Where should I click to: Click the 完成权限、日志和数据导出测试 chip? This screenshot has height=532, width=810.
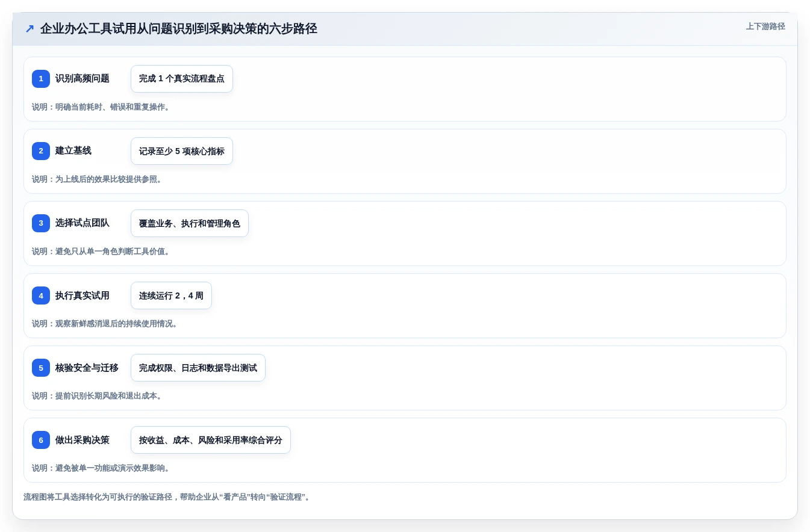click(198, 368)
